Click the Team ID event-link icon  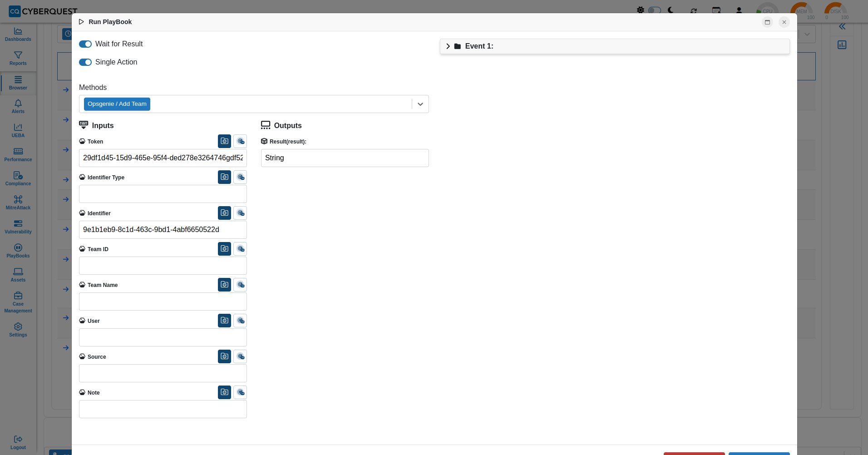click(240, 249)
